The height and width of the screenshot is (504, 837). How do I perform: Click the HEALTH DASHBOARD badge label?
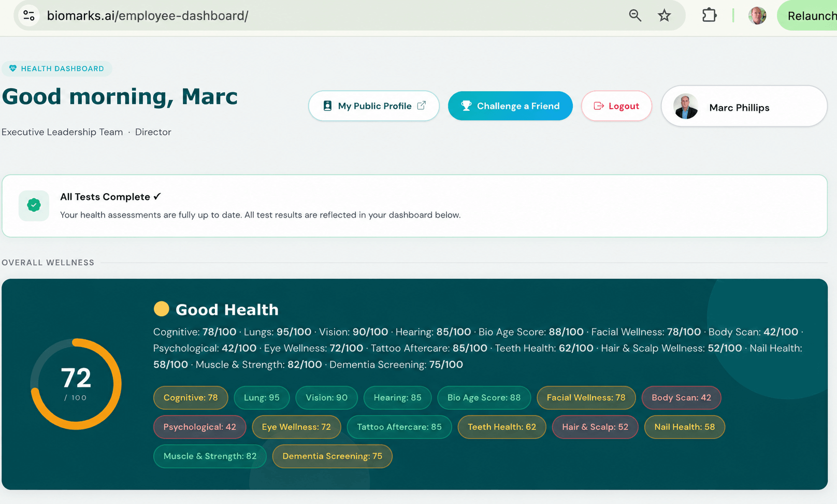click(x=62, y=68)
